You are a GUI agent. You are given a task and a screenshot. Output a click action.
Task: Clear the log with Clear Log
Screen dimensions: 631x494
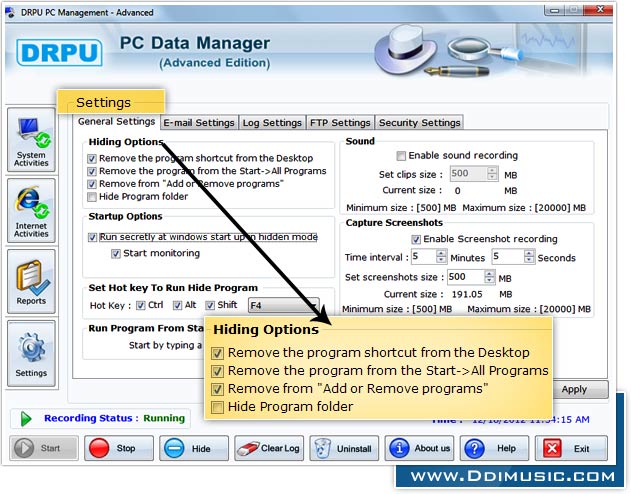(x=269, y=448)
